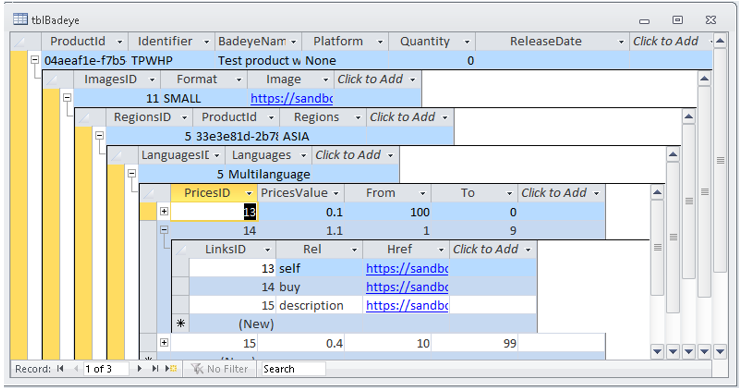Click the tblBadeye table icon

pyautogui.click(x=20, y=19)
